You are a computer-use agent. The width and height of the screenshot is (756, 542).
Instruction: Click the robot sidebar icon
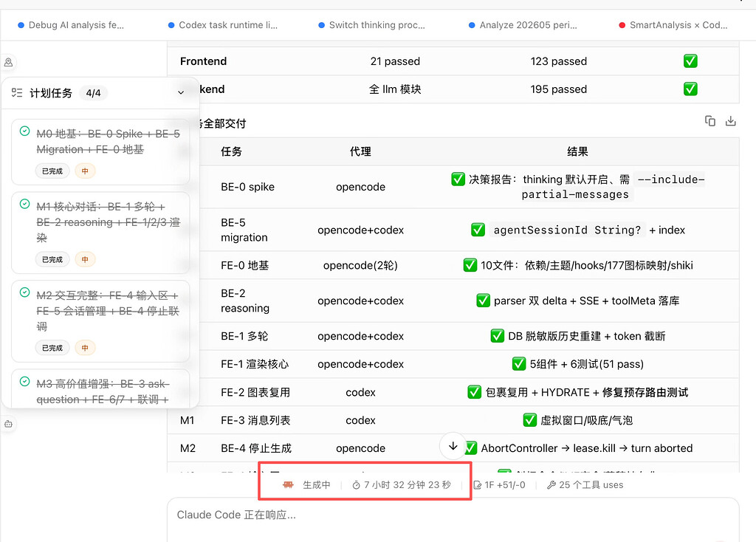point(8,424)
